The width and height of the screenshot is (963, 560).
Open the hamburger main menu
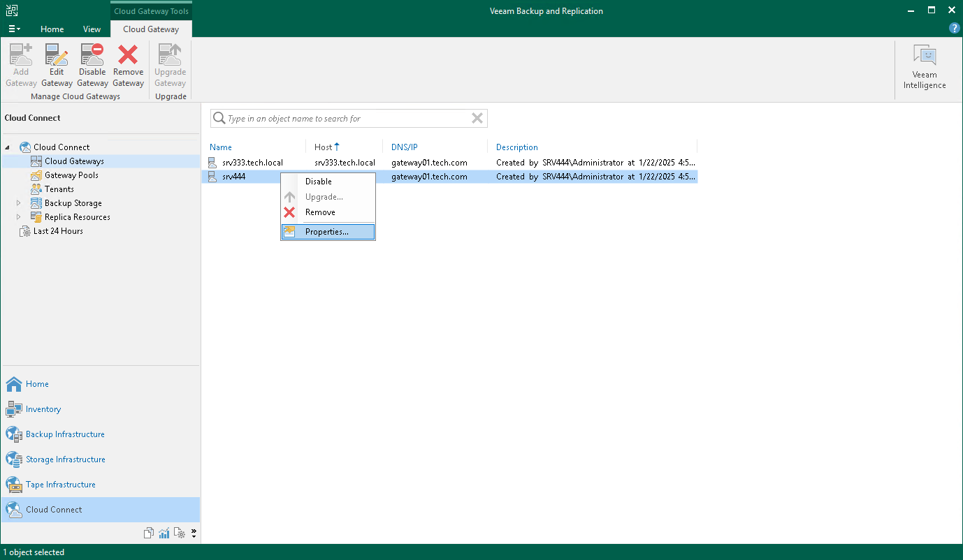(x=14, y=29)
